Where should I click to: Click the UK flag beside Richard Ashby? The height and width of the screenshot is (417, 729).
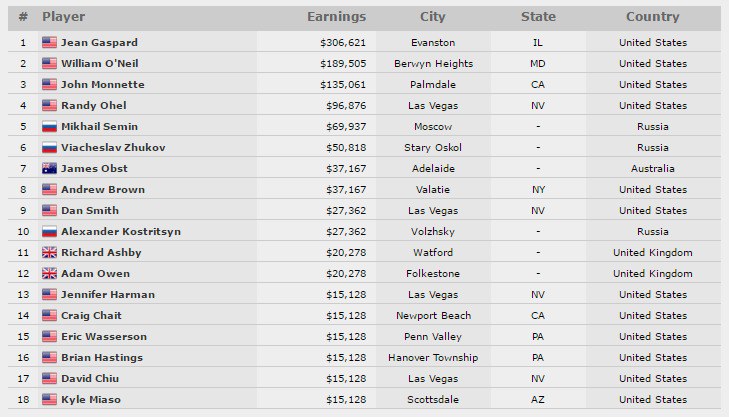[x=49, y=253]
